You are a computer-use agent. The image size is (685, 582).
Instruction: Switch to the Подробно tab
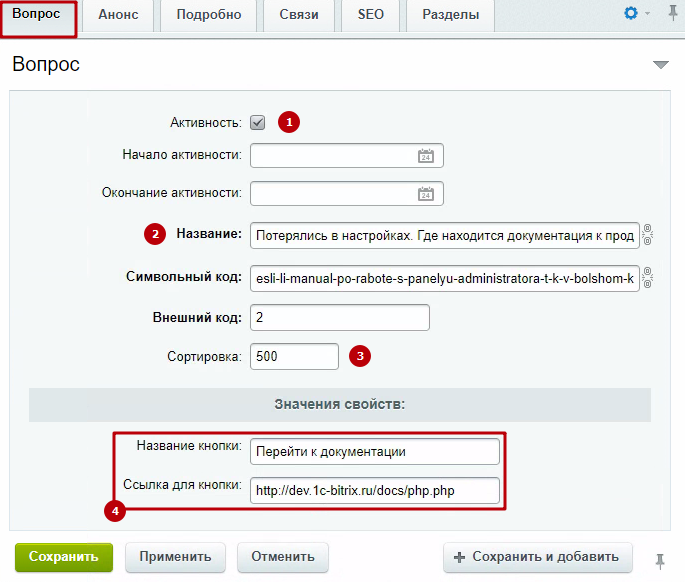click(x=209, y=15)
